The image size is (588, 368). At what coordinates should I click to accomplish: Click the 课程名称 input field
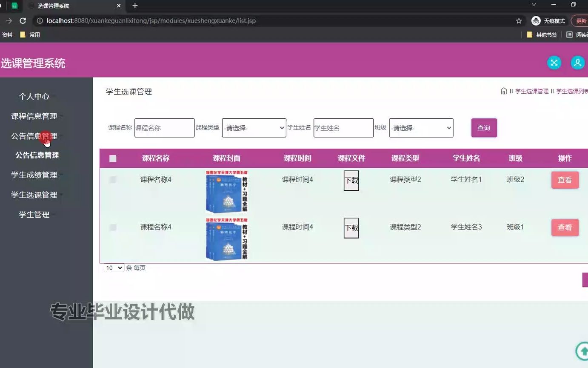164,127
